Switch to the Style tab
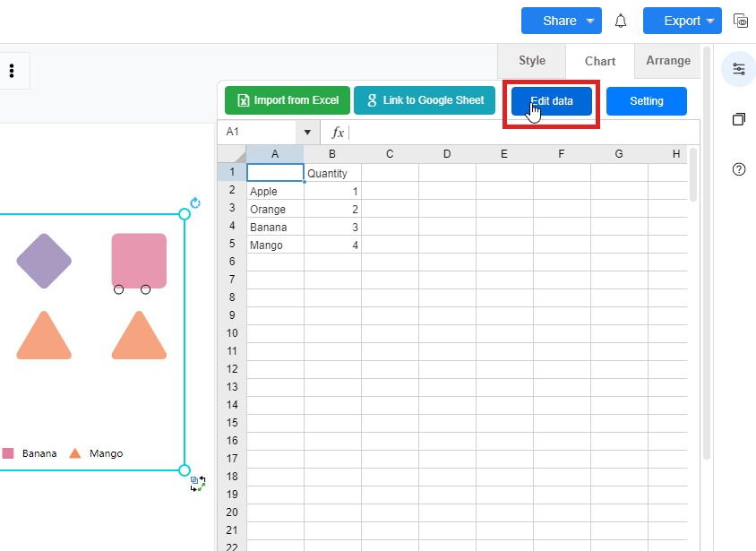 [x=531, y=61]
